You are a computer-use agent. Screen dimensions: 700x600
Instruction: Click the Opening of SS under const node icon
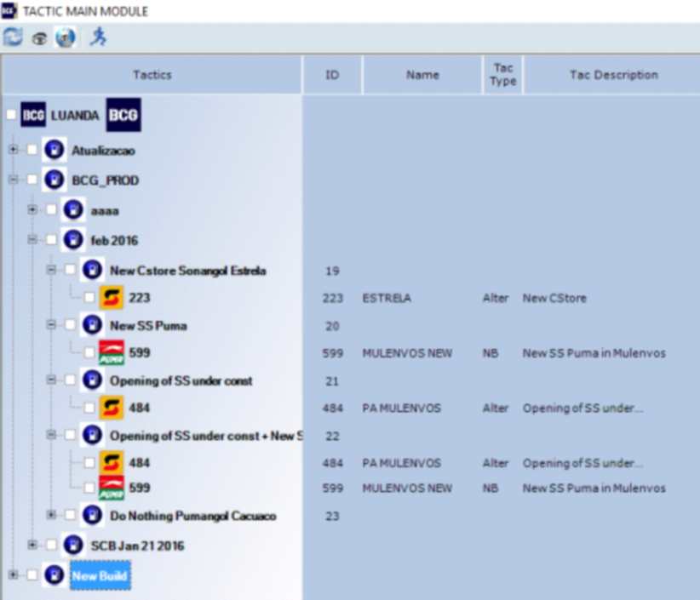(93, 380)
